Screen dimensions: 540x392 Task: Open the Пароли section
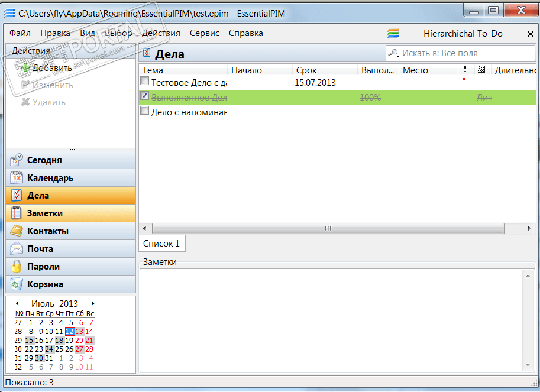70,267
